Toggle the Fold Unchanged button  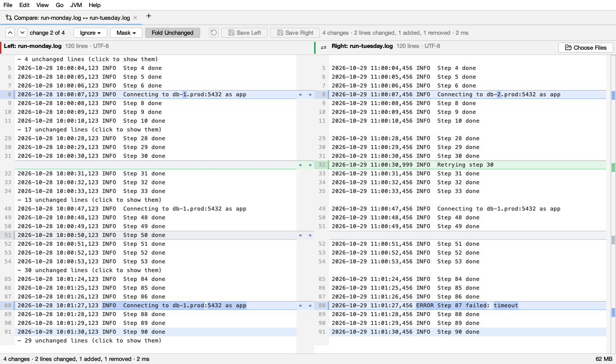[172, 33]
